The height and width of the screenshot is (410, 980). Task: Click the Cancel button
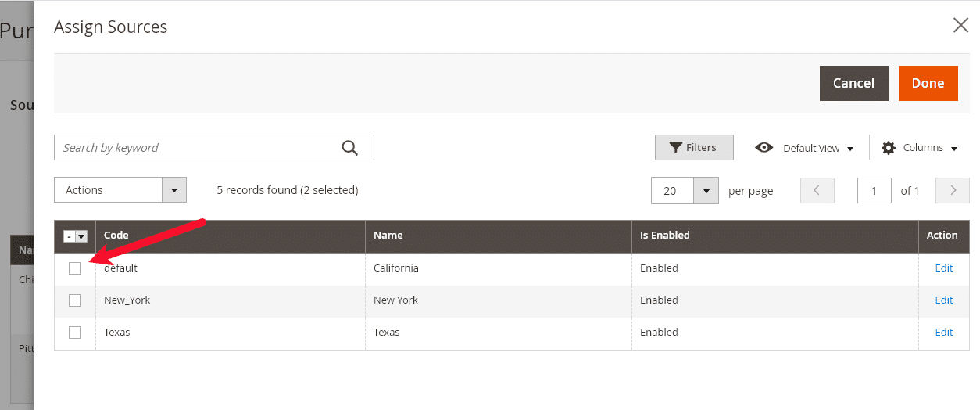[853, 83]
